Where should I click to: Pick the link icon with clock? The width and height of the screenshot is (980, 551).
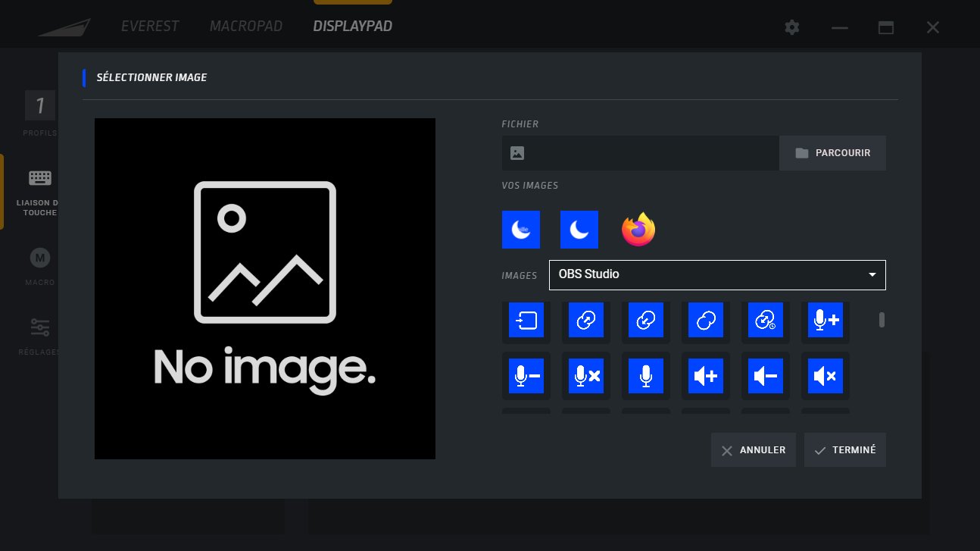pyautogui.click(x=765, y=321)
